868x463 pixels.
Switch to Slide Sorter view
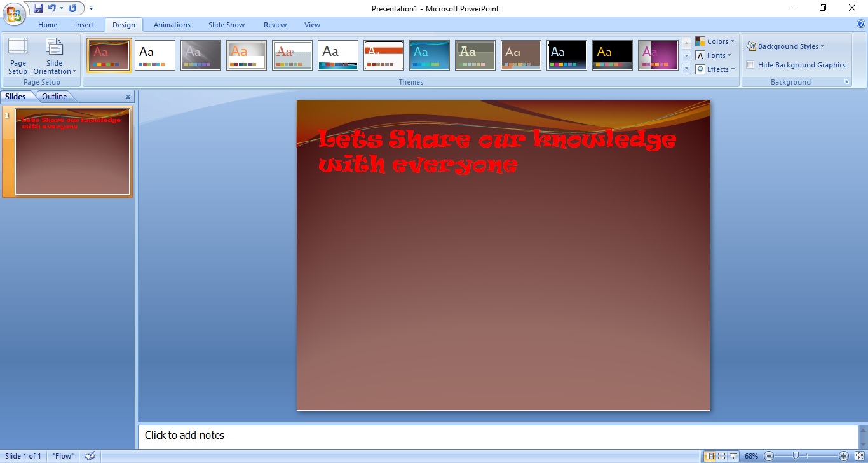click(x=722, y=456)
